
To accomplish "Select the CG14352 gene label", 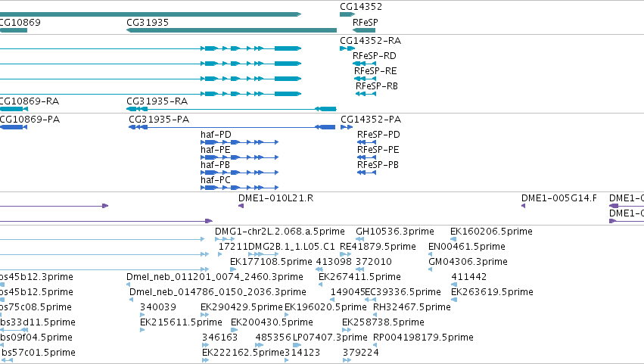I will coord(361,7).
